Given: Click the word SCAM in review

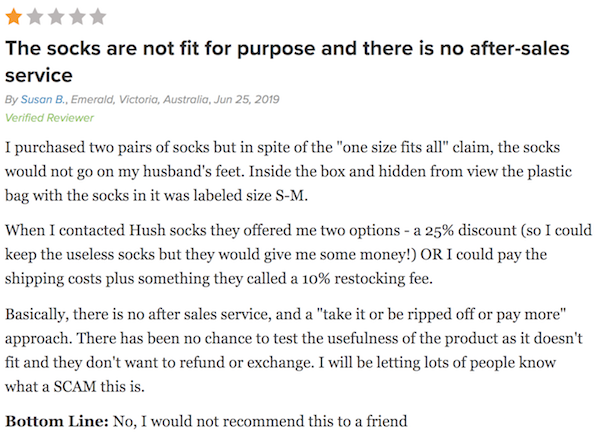Looking at the screenshot, I should 75,387.
